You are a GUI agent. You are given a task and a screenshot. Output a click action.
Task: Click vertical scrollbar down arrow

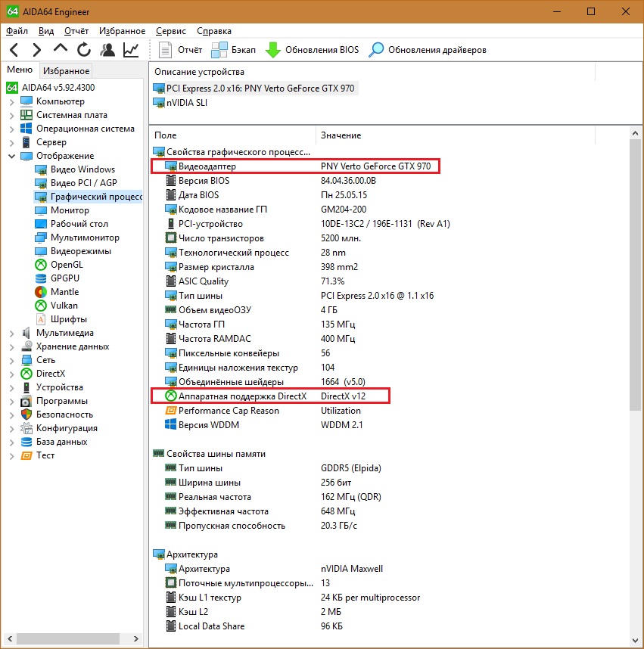(x=636, y=641)
